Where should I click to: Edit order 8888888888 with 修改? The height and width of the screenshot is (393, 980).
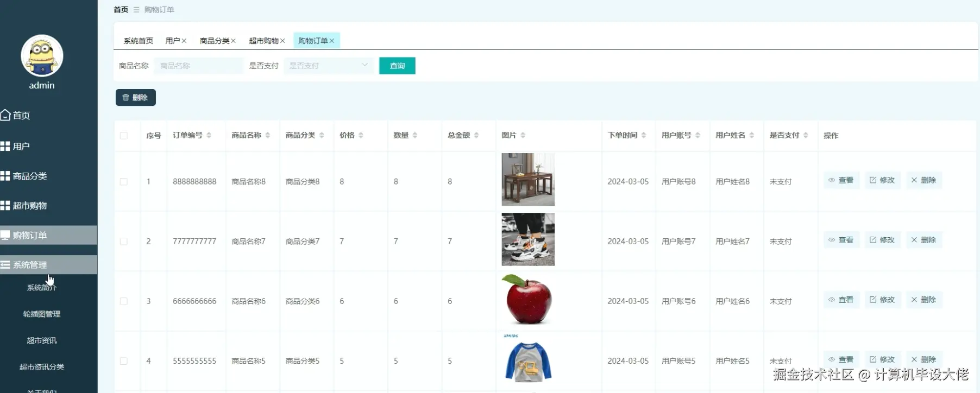click(882, 180)
